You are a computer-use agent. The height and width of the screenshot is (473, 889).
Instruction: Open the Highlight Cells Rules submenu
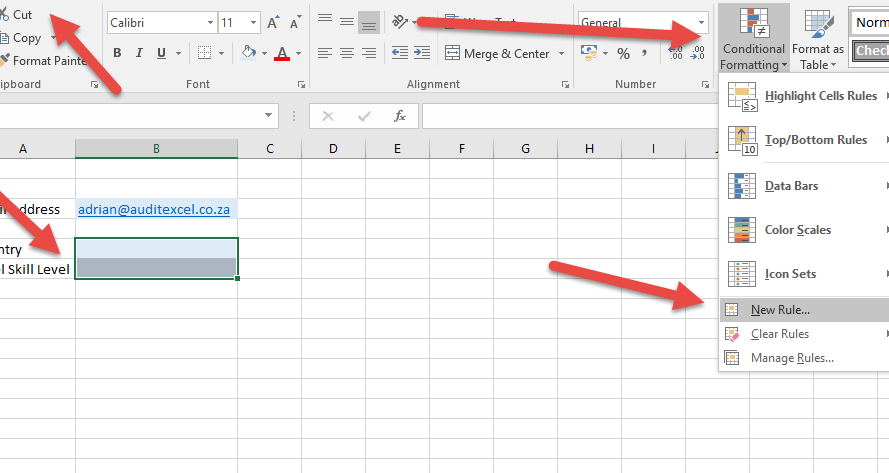820,96
